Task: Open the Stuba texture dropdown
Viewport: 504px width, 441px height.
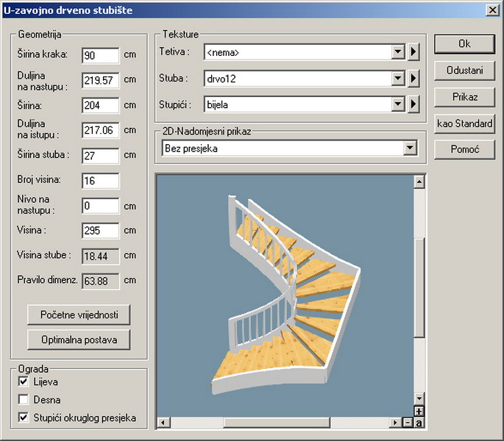Action: pos(398,78)
